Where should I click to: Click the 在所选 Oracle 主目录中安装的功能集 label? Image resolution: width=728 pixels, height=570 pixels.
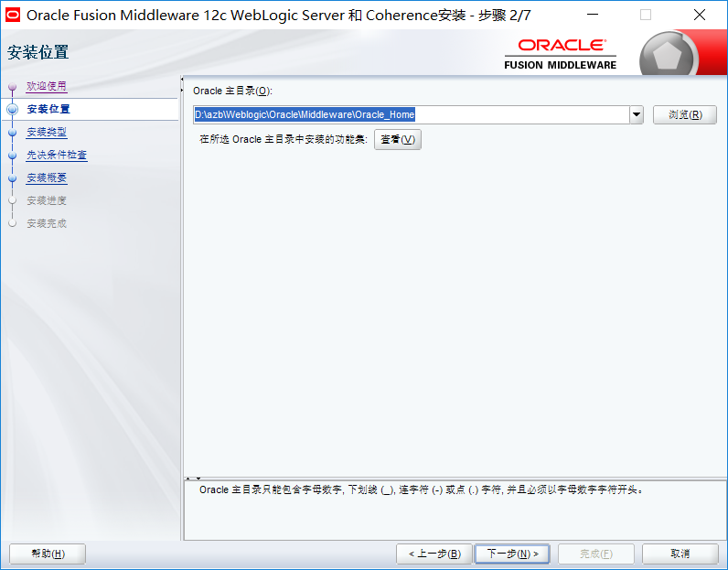pyautogui.click(x=284, y=139)
